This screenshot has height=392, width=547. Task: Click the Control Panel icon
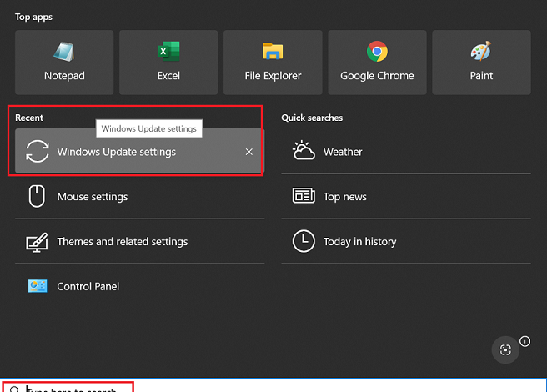38,286
